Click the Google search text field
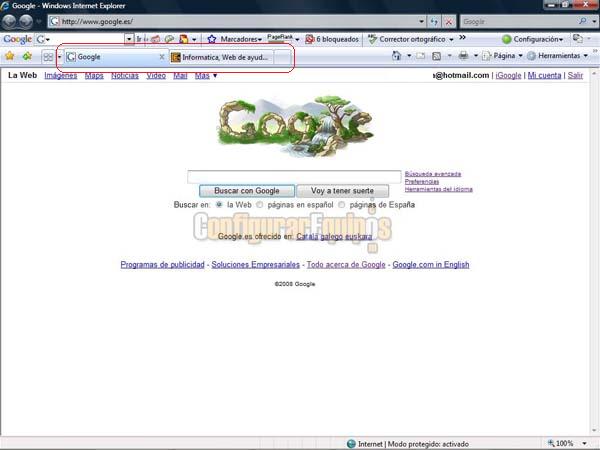600x450 pixels. pos(294,176)
